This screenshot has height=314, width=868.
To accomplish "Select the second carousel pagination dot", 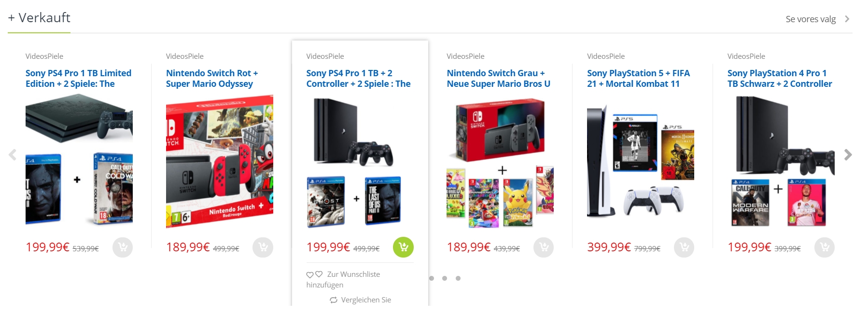I will pyautogui.click(x=445, y=278).
